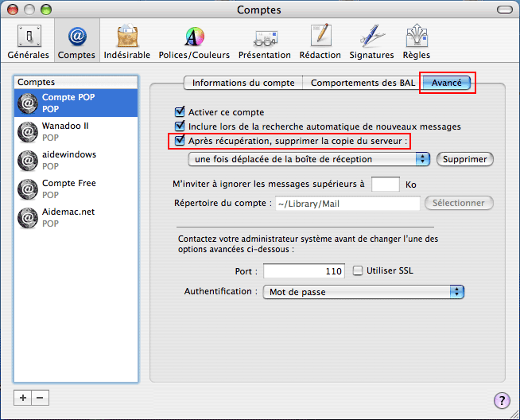The width and height of the screenshot is (520, 420).
Task: Switch to Comportements des BAL tab
Action: [363, 83]
